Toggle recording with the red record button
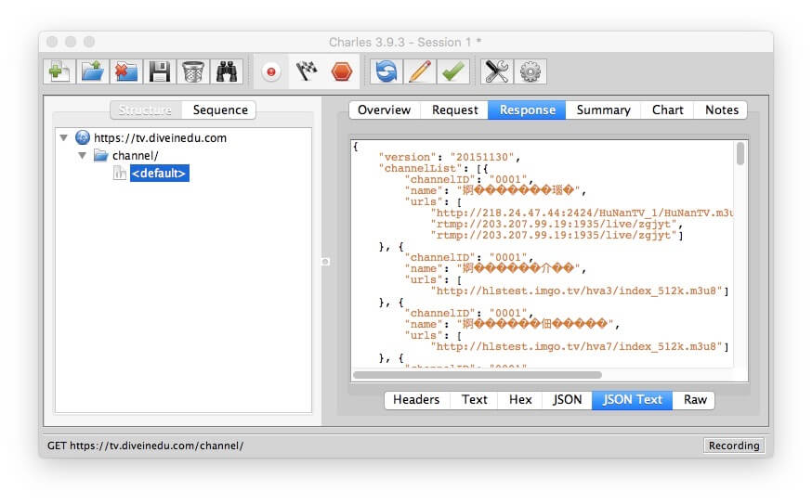 coord(271,71)
